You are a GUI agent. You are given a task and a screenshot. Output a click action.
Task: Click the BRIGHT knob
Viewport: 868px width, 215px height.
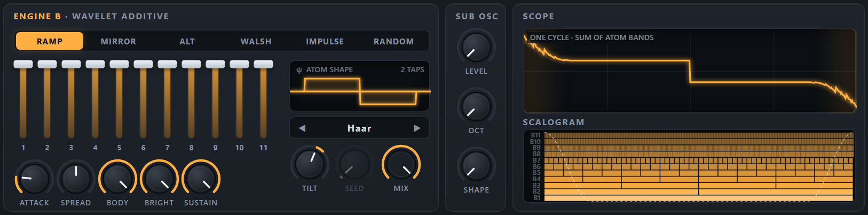point(159,179)
